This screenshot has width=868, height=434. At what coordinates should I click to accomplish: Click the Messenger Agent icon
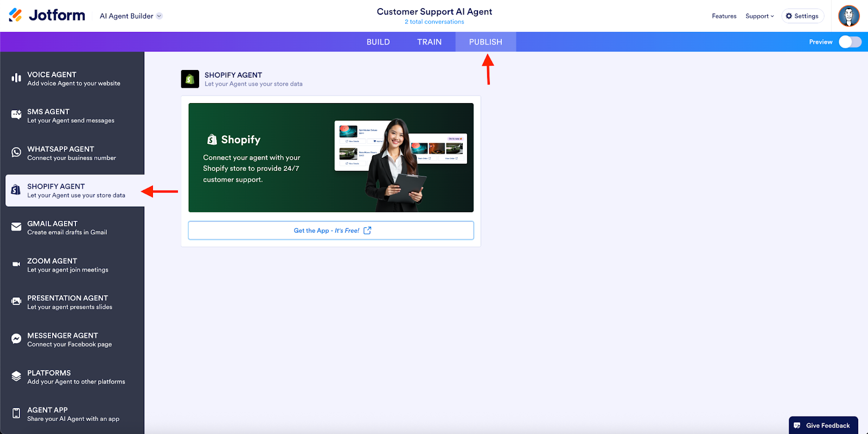16,339
